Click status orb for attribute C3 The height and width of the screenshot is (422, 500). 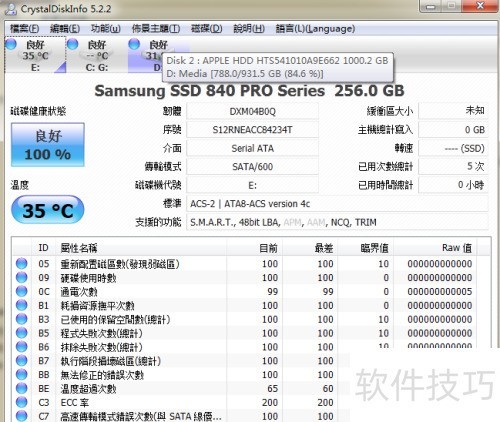pyautogui.click(x=22, y=402)
